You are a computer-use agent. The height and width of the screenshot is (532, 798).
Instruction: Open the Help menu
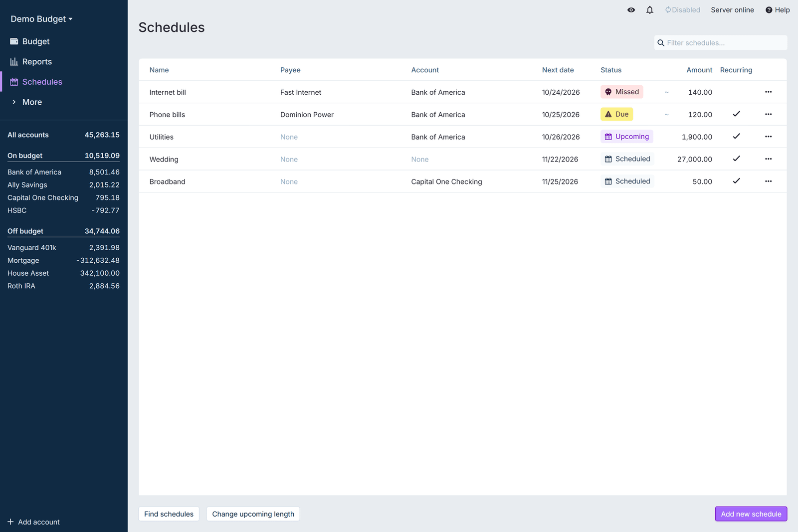pos(778,10)
